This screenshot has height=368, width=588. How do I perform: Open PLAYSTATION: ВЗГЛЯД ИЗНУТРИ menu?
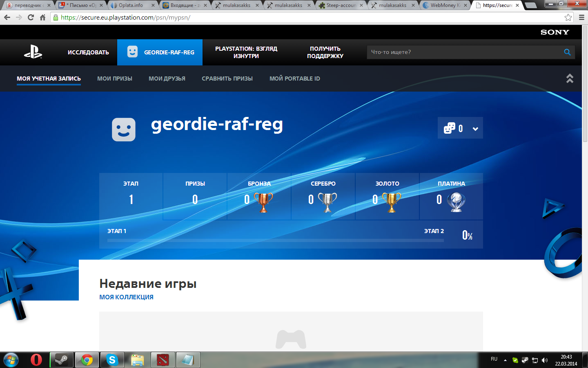pyautogui.click(x=246, y=52)
